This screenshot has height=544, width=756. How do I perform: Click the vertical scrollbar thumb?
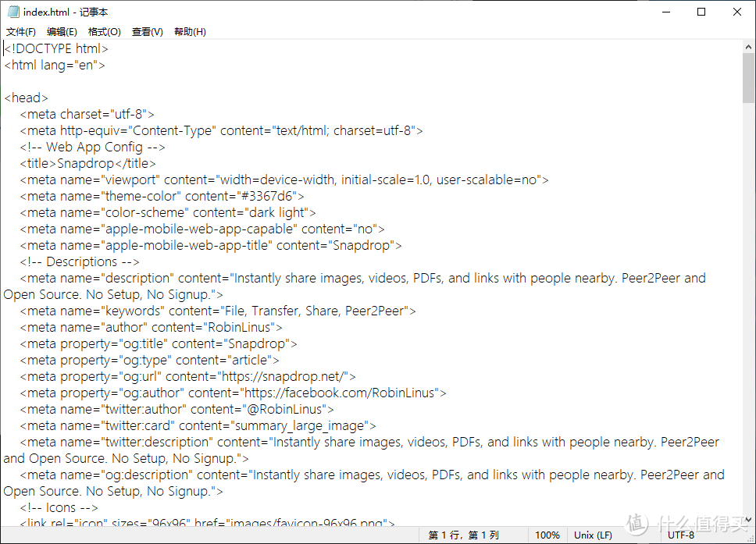pyautogui.click(x=748, y=78)
